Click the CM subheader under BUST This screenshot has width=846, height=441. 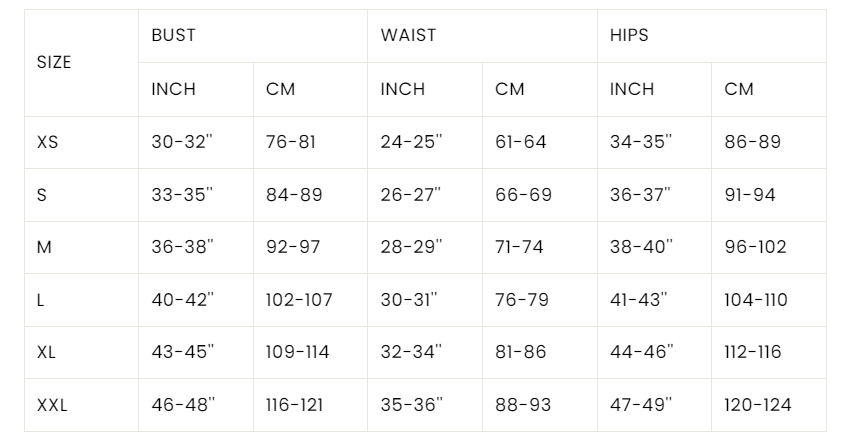pos(281,89)
